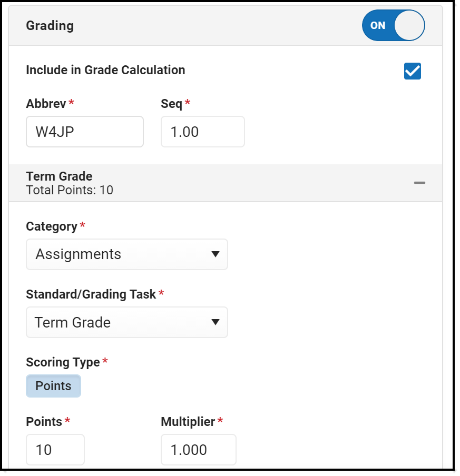Click the Include in Grade Calculation label

tap(105, 70)
